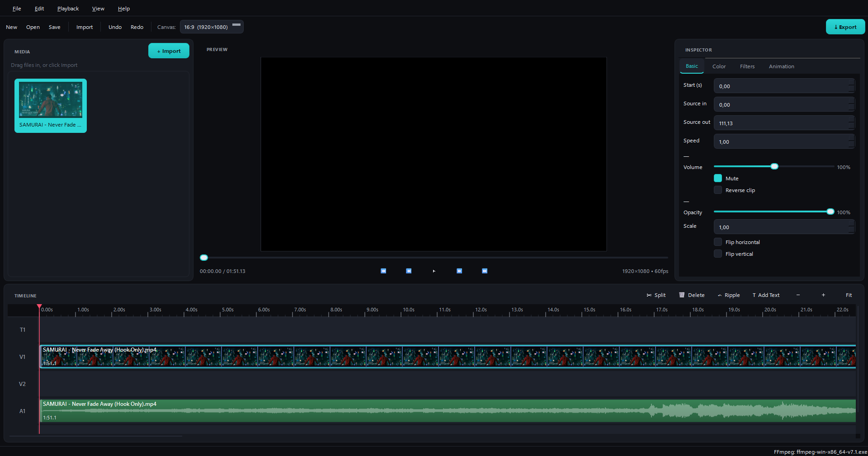Select the SAMURAI media thumbnail

click(x=51, y=106)
